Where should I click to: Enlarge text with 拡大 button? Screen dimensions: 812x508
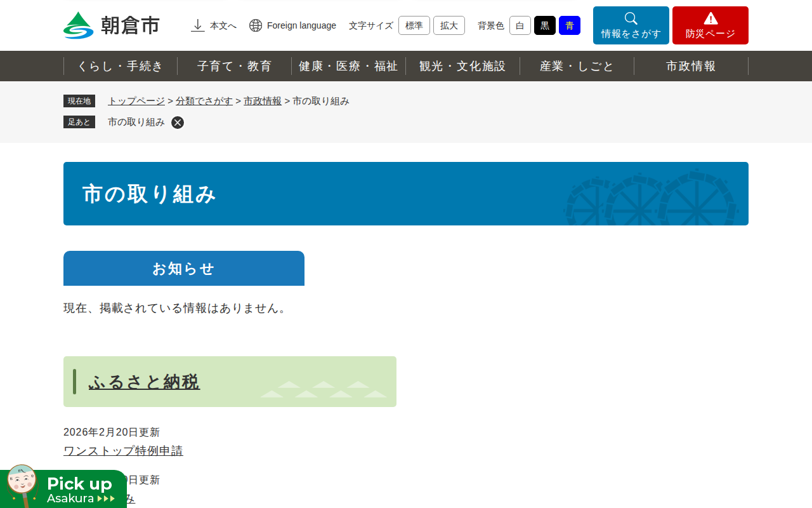pyautogui.click(x=449, y=25)
